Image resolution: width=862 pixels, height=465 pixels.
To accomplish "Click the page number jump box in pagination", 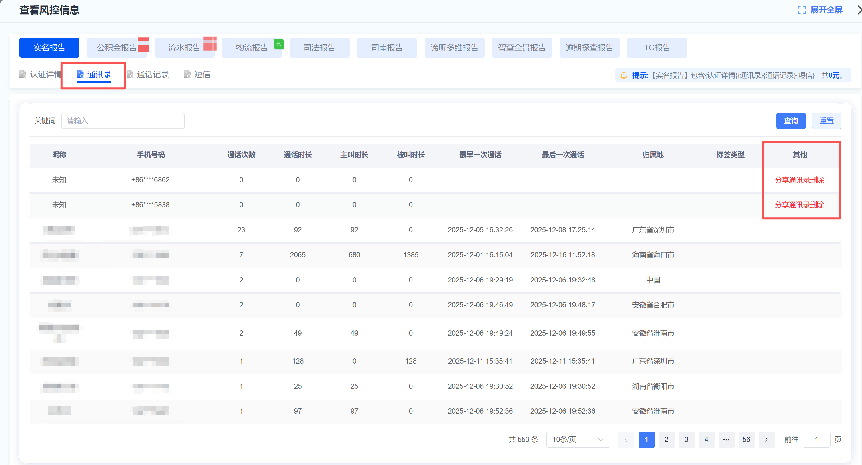I will 817,439.
